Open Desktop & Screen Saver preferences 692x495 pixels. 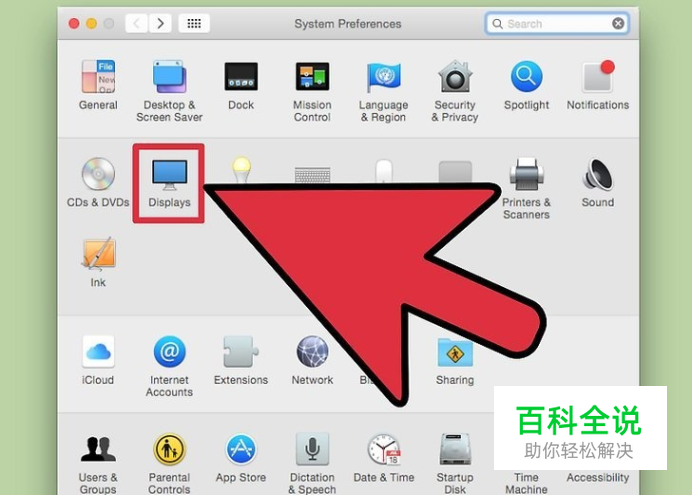[x=169, y=91]
